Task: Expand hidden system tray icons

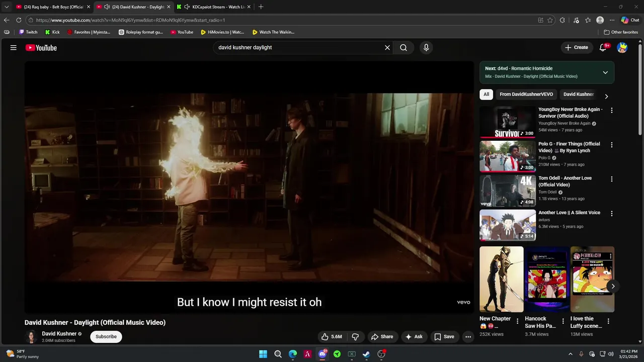Action: tap(570, 354)
